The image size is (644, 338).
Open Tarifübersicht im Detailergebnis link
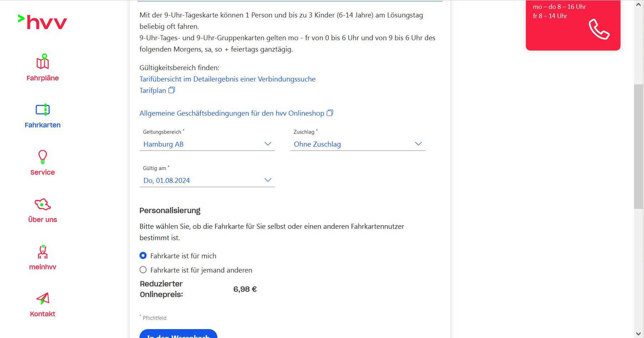tap(227, 79)
